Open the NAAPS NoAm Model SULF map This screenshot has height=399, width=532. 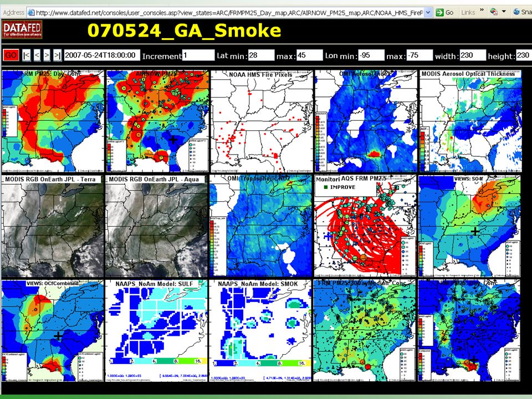point(157,331)
